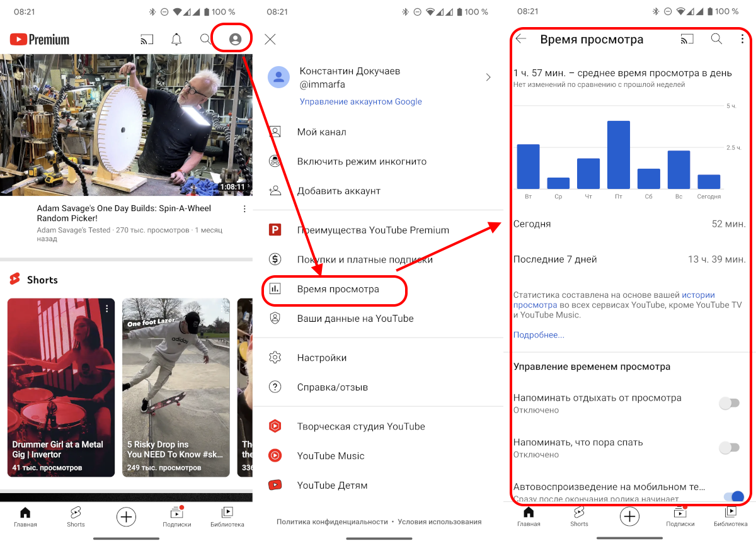
Task: Tap the Последние 7 дней row
Action: tap(629, 259)
